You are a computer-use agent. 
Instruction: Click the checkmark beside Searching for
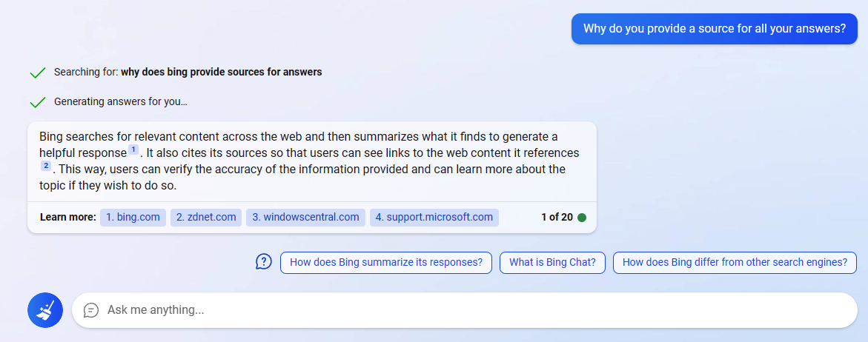[37, 73]
